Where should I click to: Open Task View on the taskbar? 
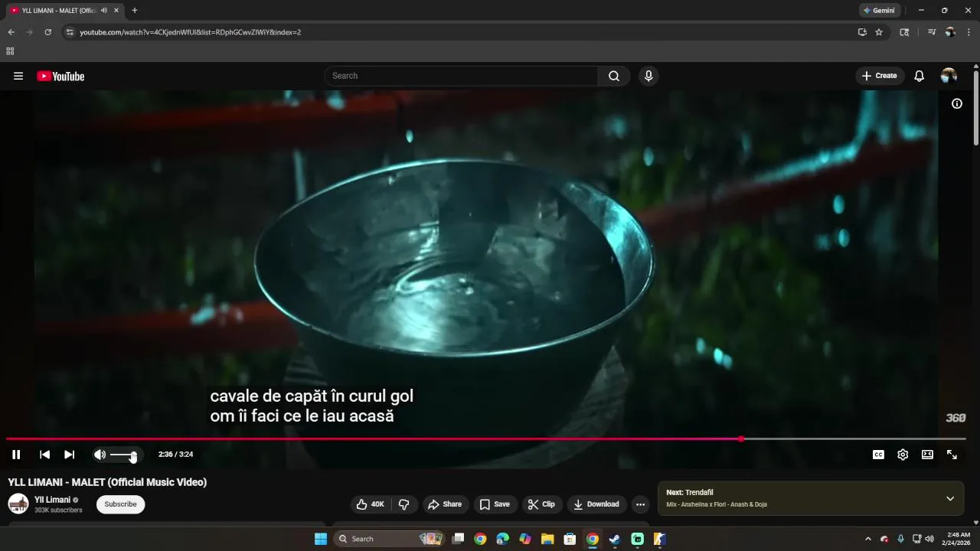click(x=458, y=539)
